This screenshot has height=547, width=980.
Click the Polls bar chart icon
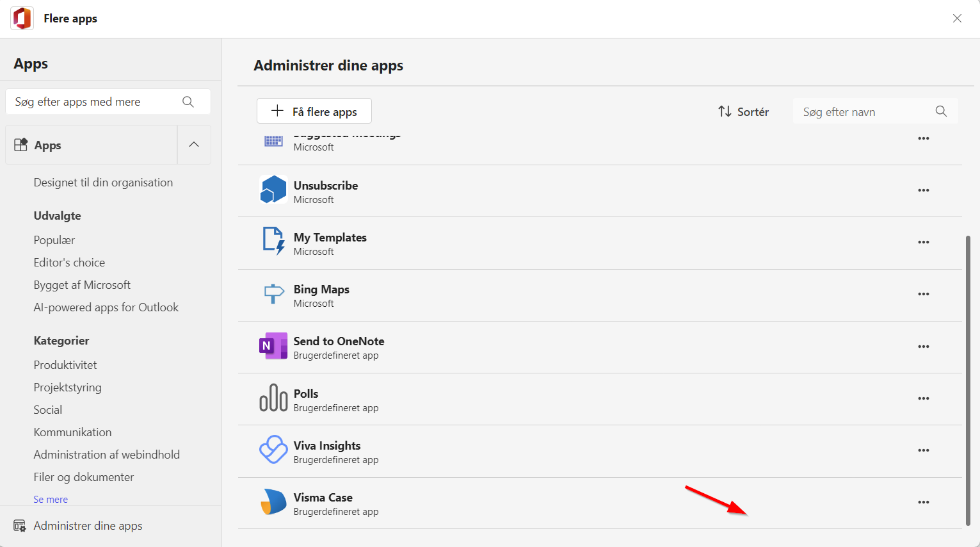[273, 398]
